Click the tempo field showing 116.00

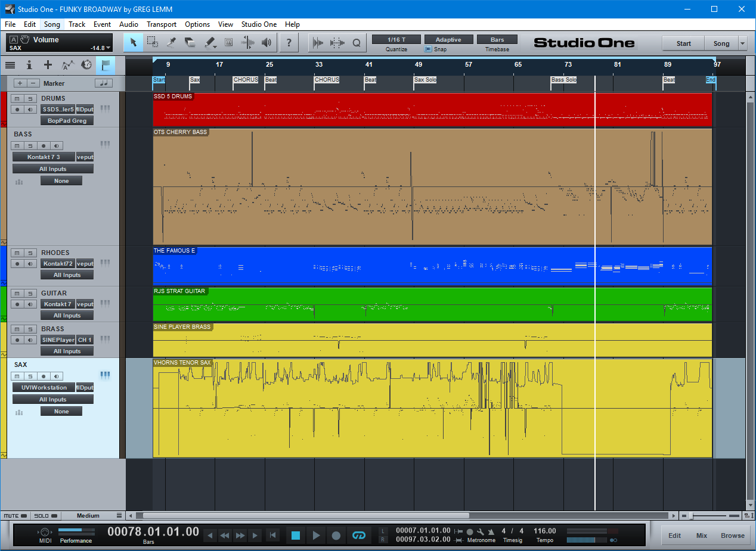point(545,531)
